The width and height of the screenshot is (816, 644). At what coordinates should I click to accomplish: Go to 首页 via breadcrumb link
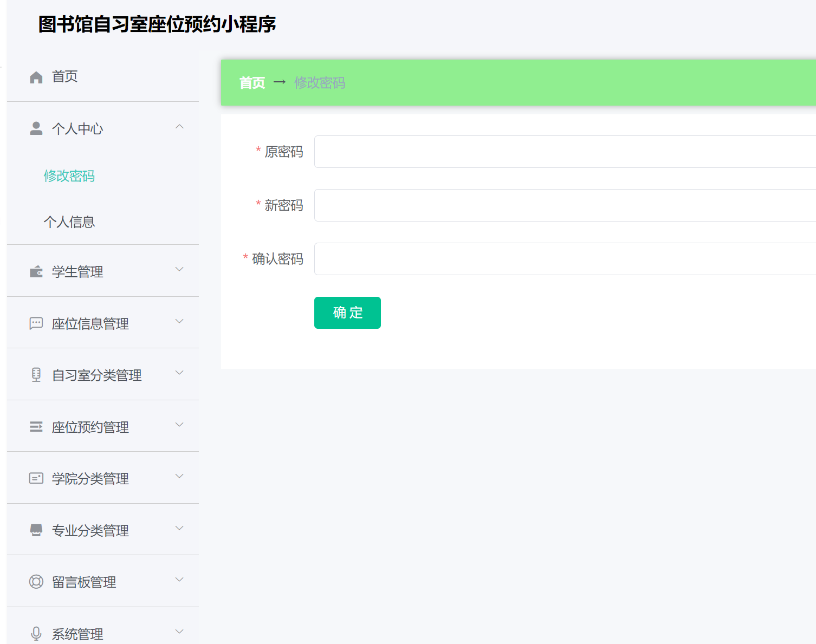coord(252,83)
